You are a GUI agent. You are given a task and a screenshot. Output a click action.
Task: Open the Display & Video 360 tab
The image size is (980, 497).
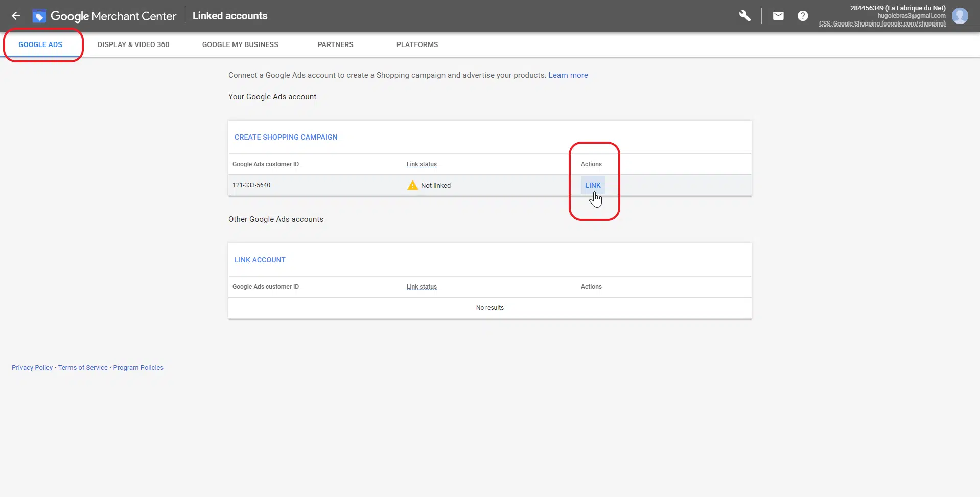click(133, 44)
